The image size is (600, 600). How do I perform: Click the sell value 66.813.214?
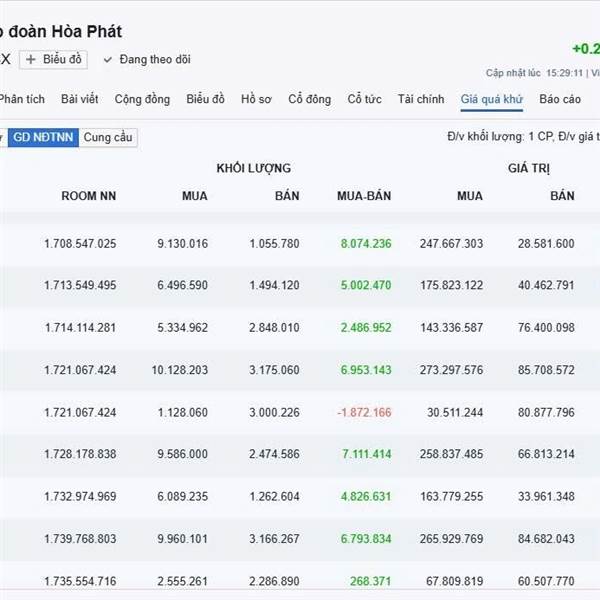(546, 454)
